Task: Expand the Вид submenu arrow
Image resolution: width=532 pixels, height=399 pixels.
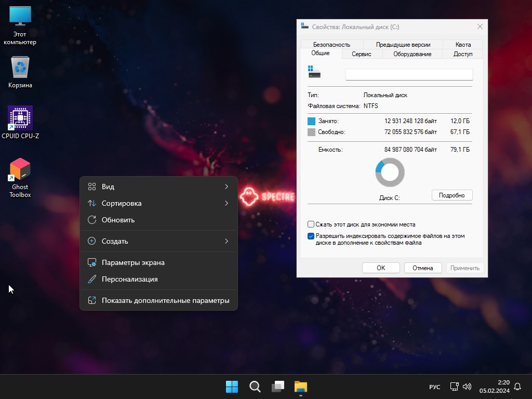Action: tap(227, 187)
